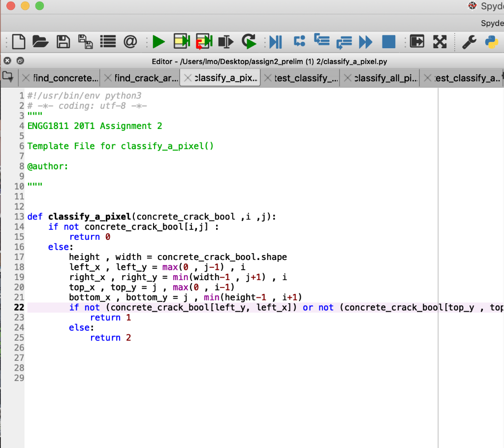Click the Editor title path text
The image size is (504, 448).
pyautogui.click(x=269, y=62)
